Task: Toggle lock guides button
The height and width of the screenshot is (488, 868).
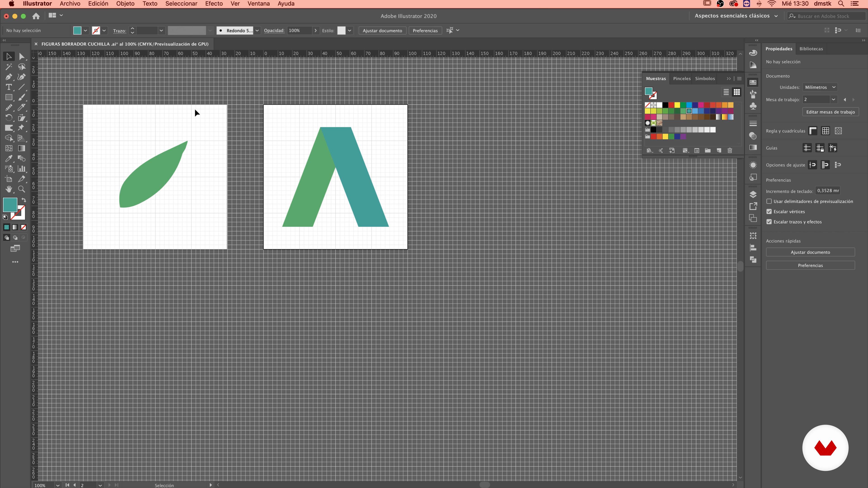Action: tap(820, 148)
